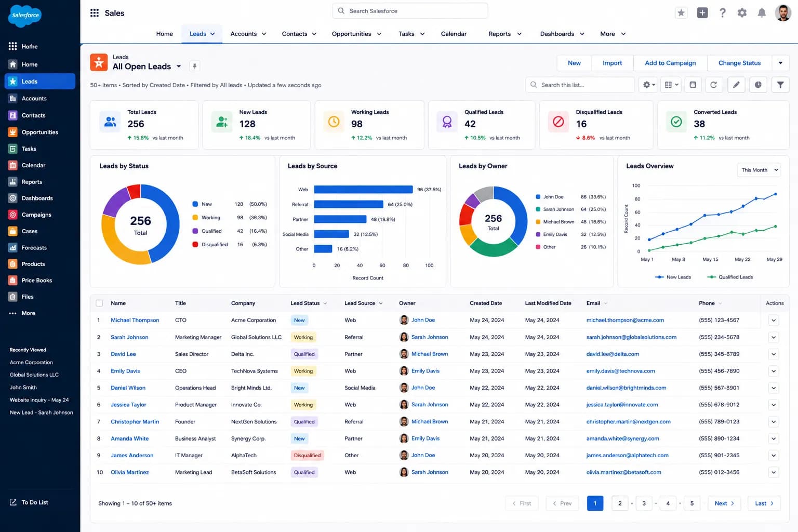Open the setup gear icon in header
798x532 pixels.
click(742, 13)
